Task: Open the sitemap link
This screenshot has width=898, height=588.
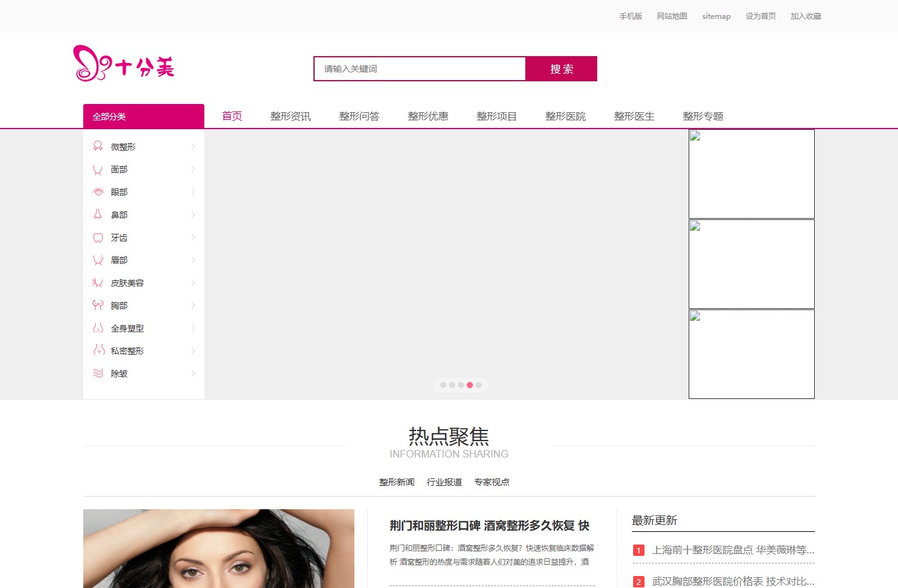Action: click(x=716, y=16)
